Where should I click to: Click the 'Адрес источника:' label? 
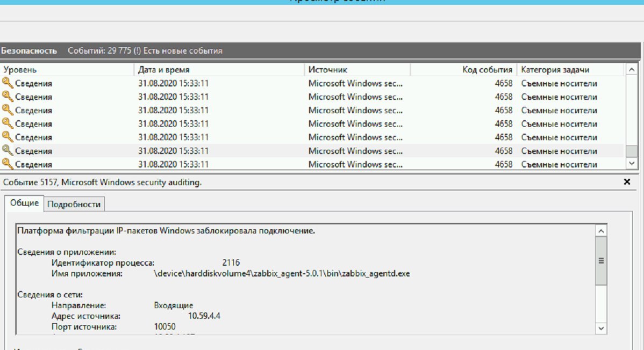tap(86, 316)
